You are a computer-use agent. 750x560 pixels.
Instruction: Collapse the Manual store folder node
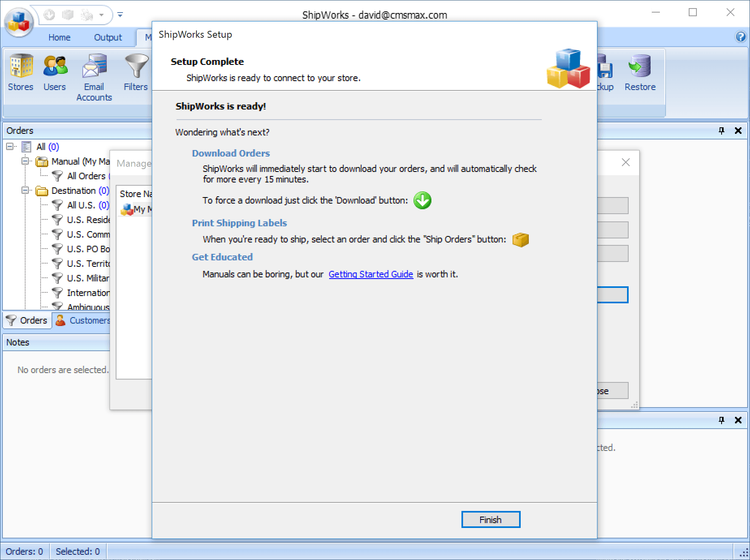point(25,161)
